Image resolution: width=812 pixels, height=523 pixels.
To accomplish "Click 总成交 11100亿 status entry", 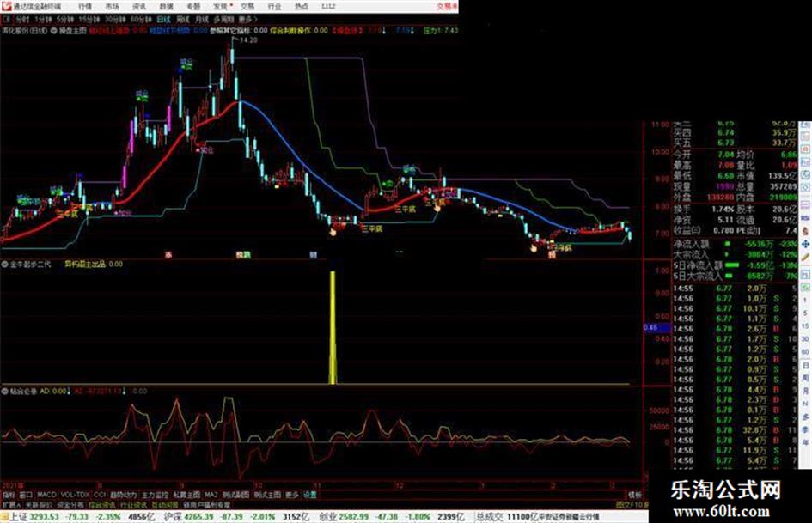I will [506, 517].
